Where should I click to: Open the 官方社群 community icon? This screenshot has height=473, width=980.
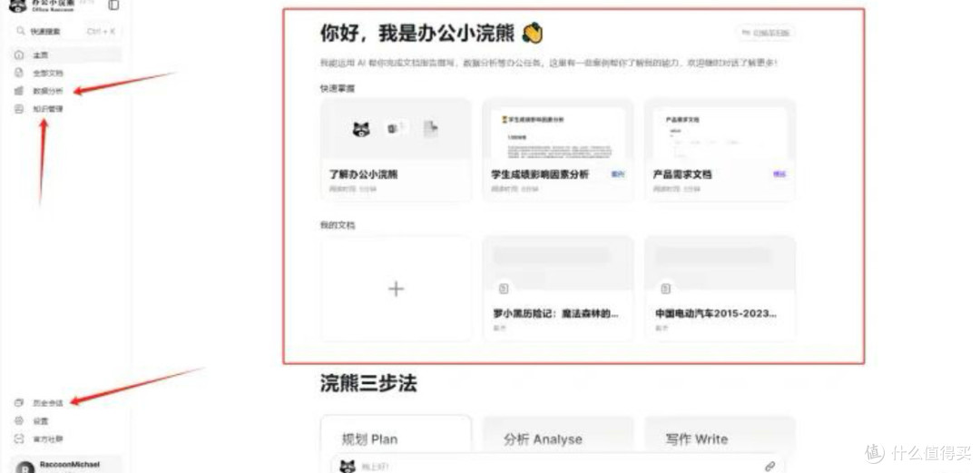point(19,439)
